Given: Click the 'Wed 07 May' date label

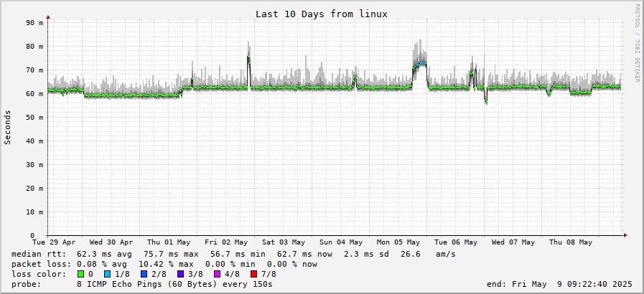Looking at the screenshot, I should coord(513,242).
